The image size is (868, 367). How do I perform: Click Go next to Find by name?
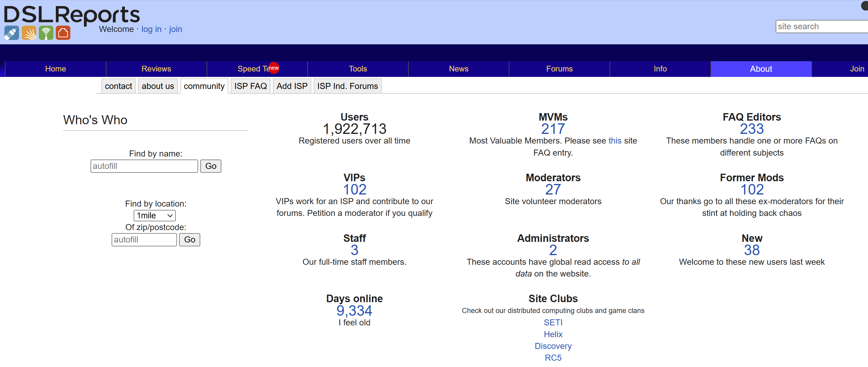pyautogui.click(x=211, y=166)
